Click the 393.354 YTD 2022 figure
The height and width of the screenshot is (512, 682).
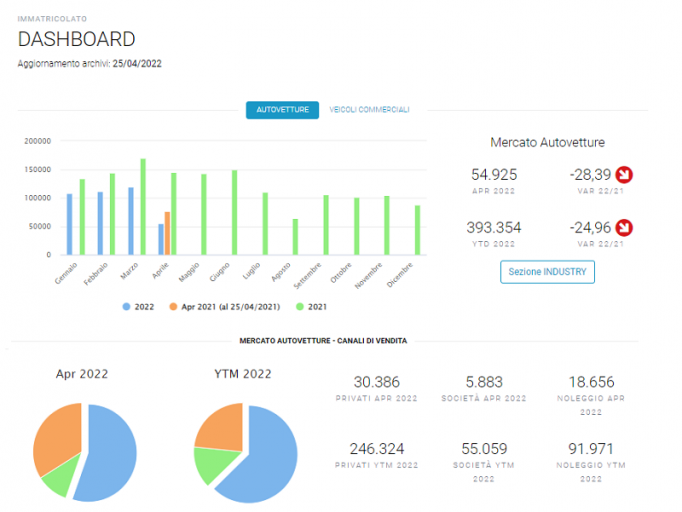[494, 228]
